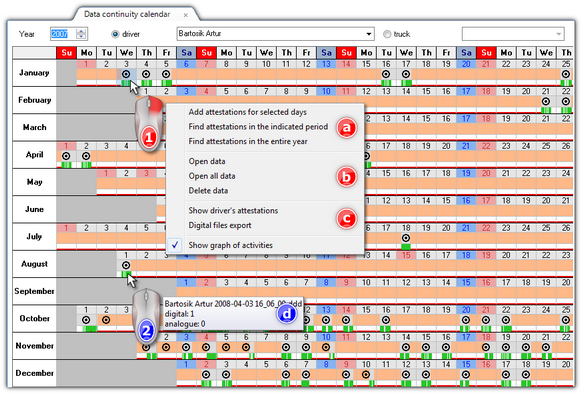This screenshot has height=394, width=582.
Task: Click the Year spinner arrows
Action: [81, 34]
